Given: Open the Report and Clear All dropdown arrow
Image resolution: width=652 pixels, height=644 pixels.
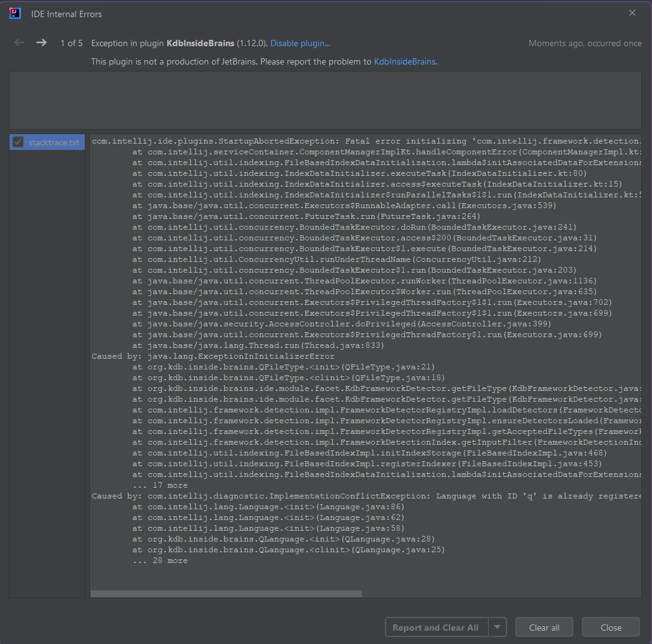Looking at the screenshot, I should (x=497, y=627).
